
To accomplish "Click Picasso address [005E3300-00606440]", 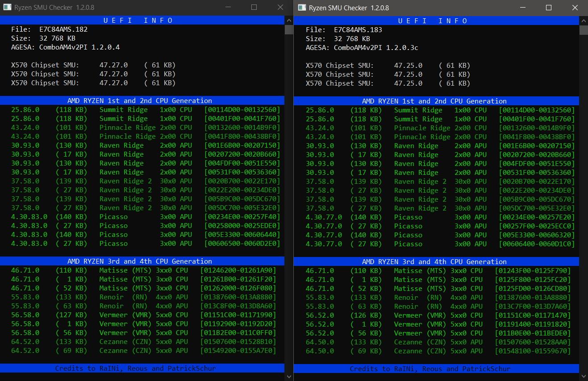I will click(242, 235).
